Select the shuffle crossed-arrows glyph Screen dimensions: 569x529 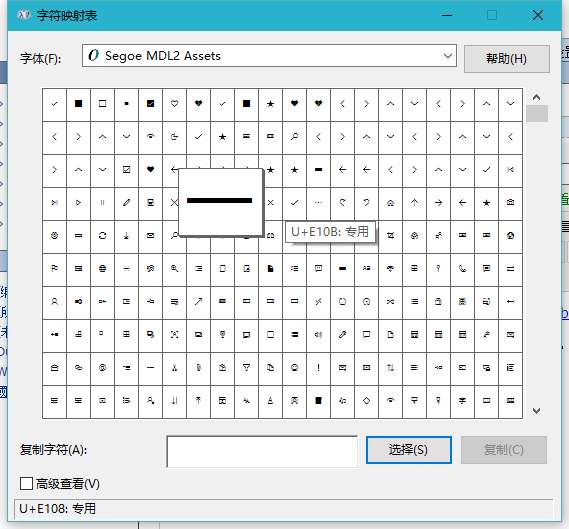(x=390, y=302)
